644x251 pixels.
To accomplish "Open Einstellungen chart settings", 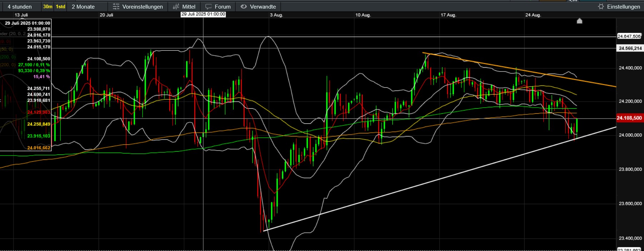I will click(x=619, y=7).
